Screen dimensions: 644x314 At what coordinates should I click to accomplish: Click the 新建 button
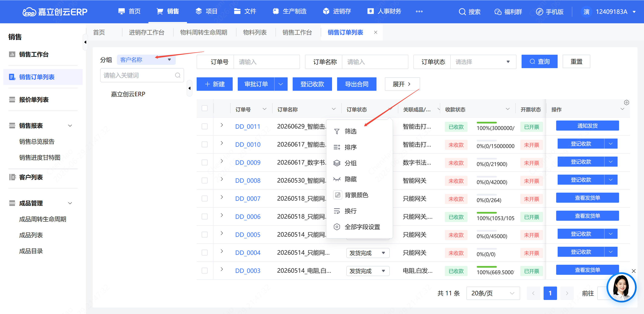tap(214, 84)
